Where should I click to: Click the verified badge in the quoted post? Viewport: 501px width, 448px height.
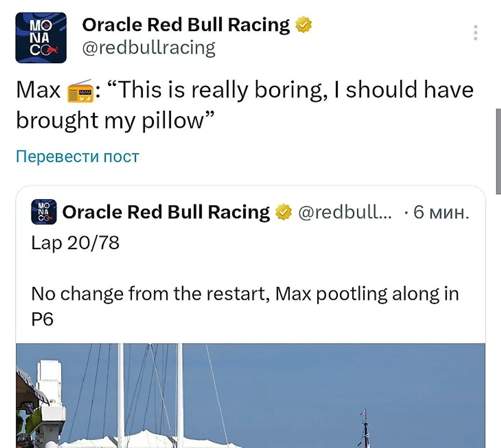coord(284,212)
